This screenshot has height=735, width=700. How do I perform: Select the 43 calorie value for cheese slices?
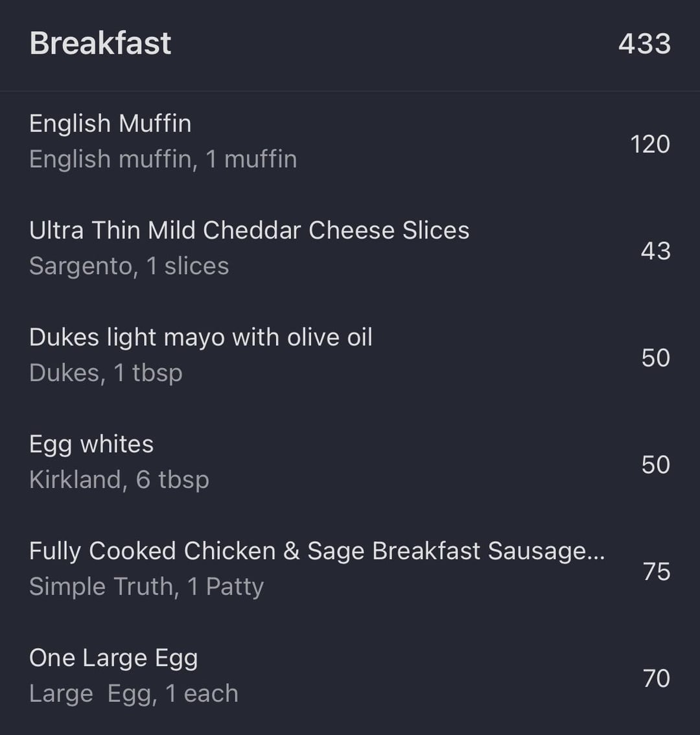pos(655,251)
